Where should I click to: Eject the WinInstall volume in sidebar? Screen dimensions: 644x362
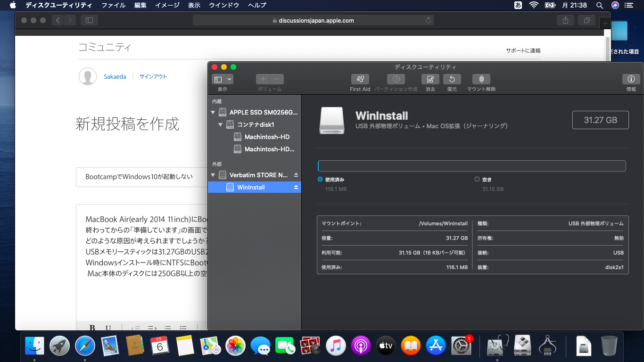pyautogui.click(x=296, y=187)
